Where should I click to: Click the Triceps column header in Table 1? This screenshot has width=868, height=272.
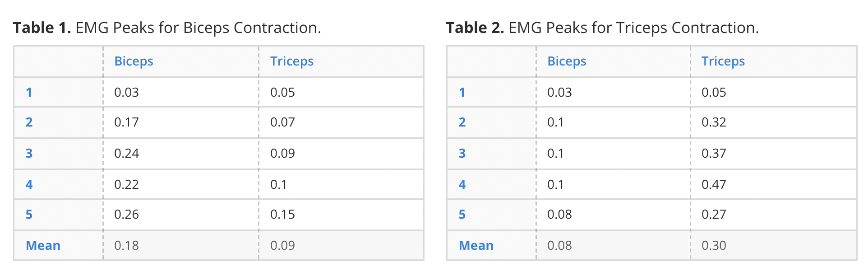(x=291, y=61)
